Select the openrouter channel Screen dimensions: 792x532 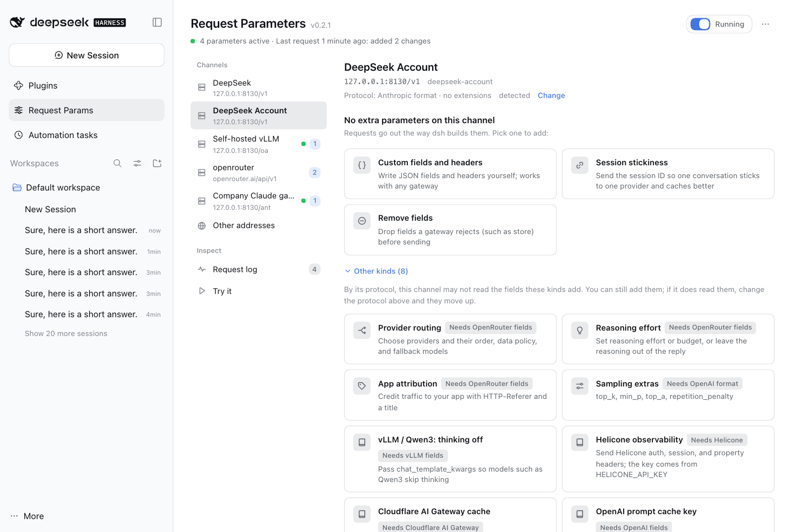coord(258,173)
